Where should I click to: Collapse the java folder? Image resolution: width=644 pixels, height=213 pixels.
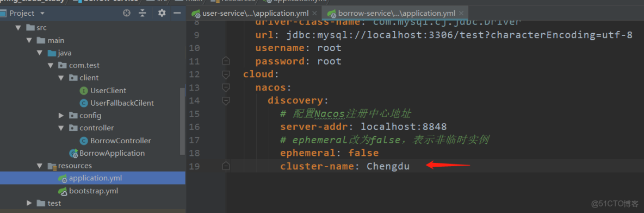(39, 53)
